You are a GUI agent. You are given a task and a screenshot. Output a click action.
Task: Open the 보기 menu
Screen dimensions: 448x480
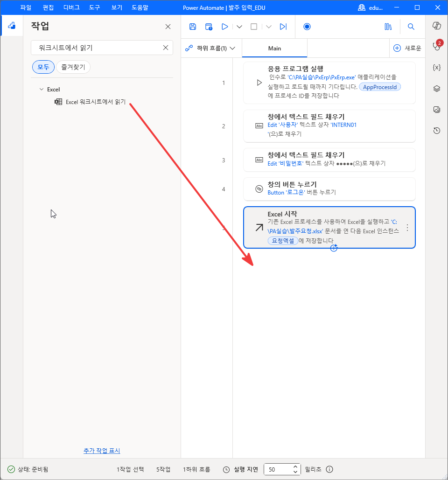pos(117,7)
